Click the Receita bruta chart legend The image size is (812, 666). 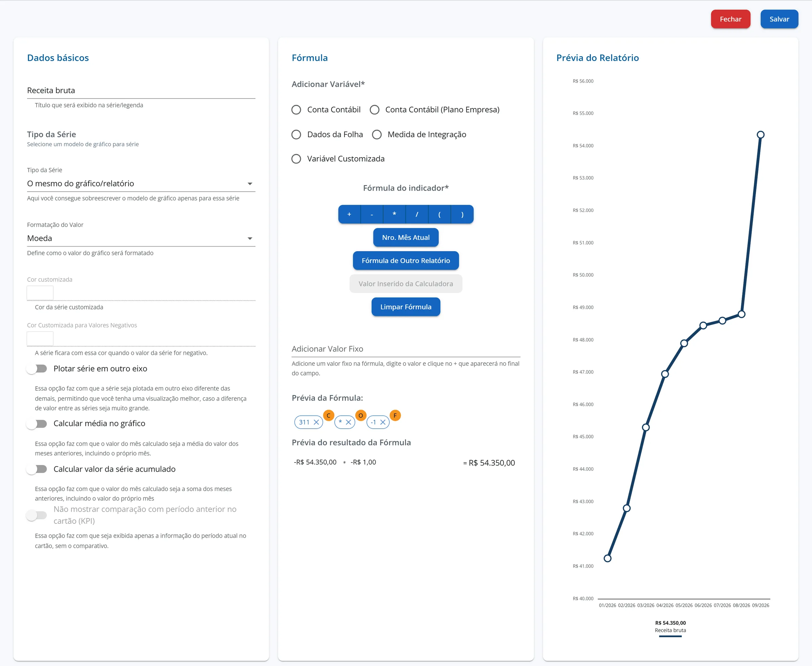point(670,630)
